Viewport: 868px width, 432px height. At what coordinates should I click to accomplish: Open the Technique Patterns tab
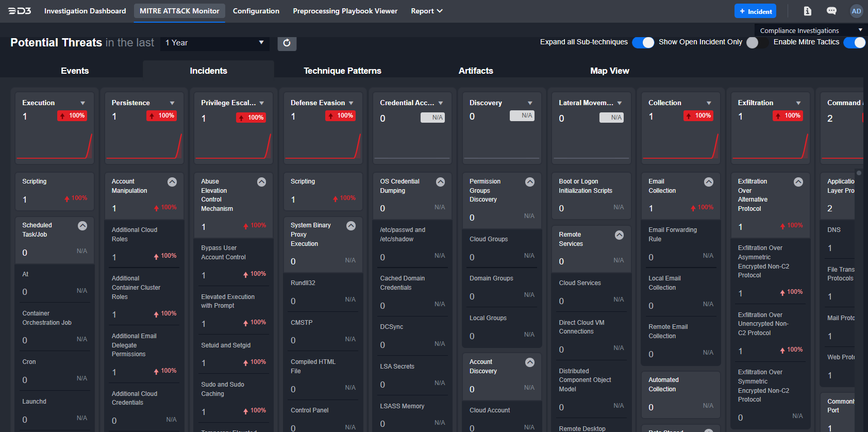coord(342,71)
